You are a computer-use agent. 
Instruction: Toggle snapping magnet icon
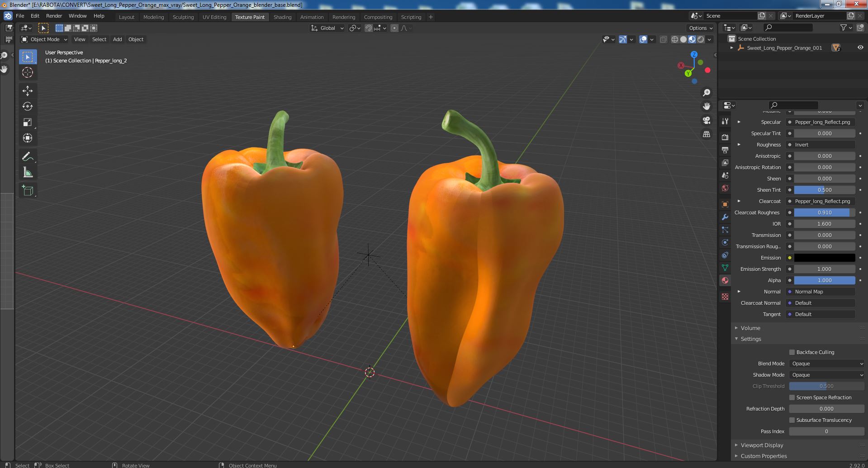(x=369, y=28)
